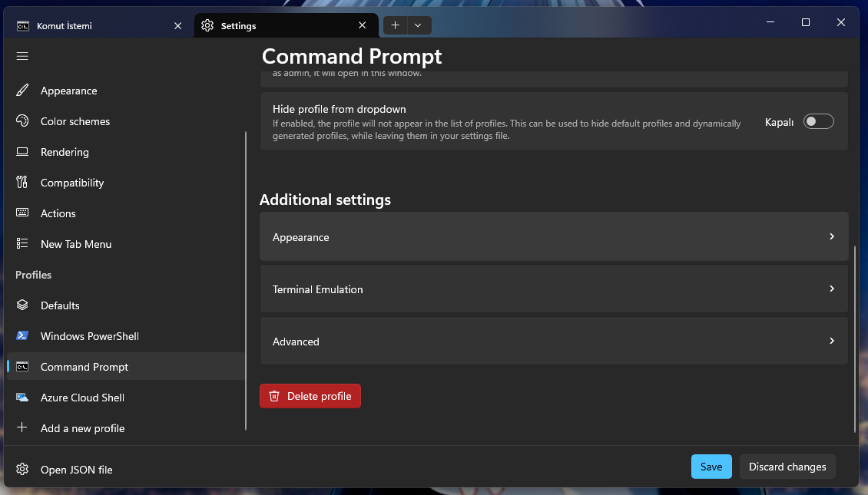Open the new tab dropdown arrow
Screen dimensions: 868x495
pos(419,25)
